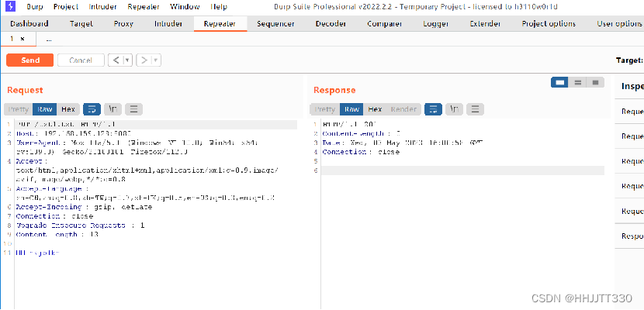
Task: Select Repeater request tab 1
Action: click(x=12, y=39)
